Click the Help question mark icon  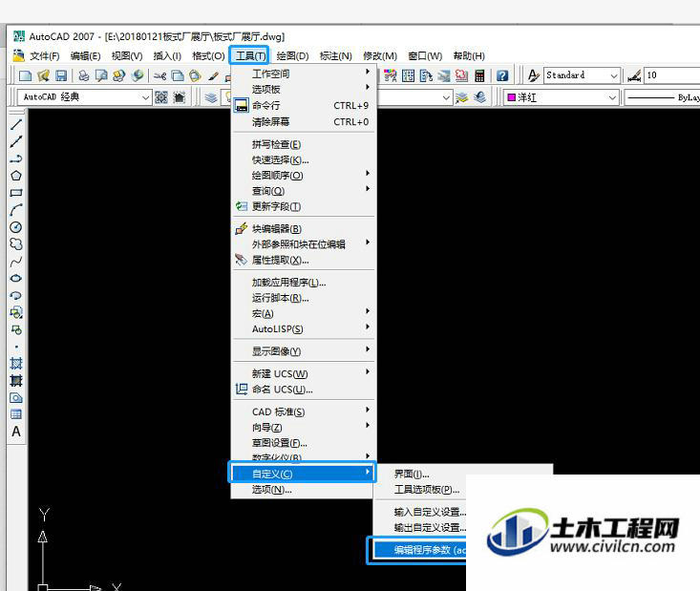pos(502,75)
